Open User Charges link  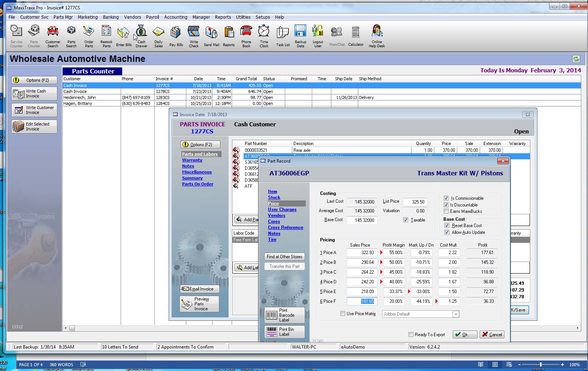point(282,209)
